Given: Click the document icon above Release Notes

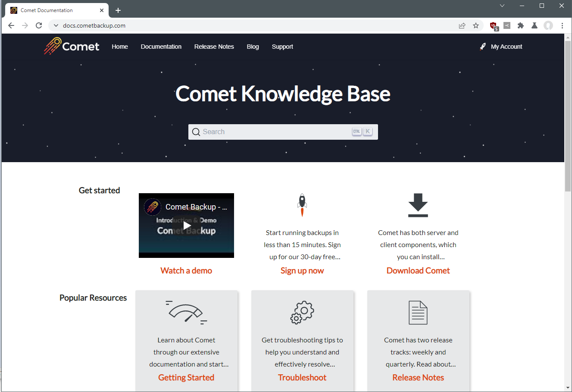Looking at the screenshot, I should (x=418, y=313).
